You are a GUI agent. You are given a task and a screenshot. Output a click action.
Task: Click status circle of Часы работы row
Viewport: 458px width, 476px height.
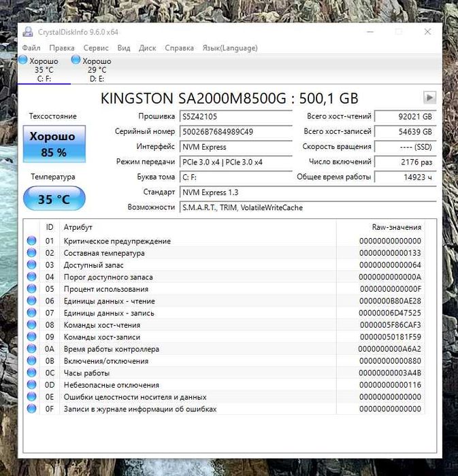pos(31,373)
